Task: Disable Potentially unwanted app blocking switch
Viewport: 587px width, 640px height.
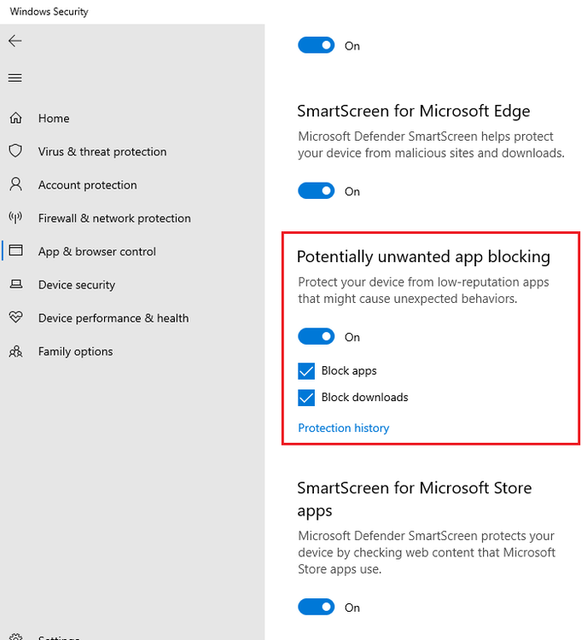Action: (316, 336)
